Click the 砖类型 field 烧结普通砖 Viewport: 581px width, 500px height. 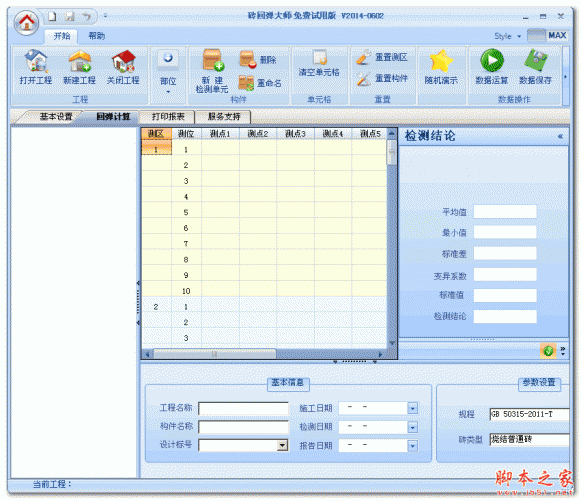pos(529,440)
